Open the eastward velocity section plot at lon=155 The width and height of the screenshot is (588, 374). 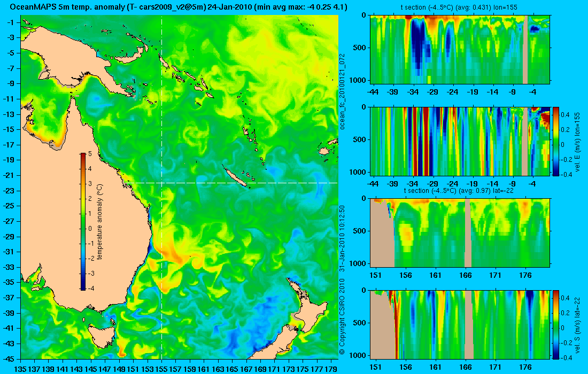[460, 141]
